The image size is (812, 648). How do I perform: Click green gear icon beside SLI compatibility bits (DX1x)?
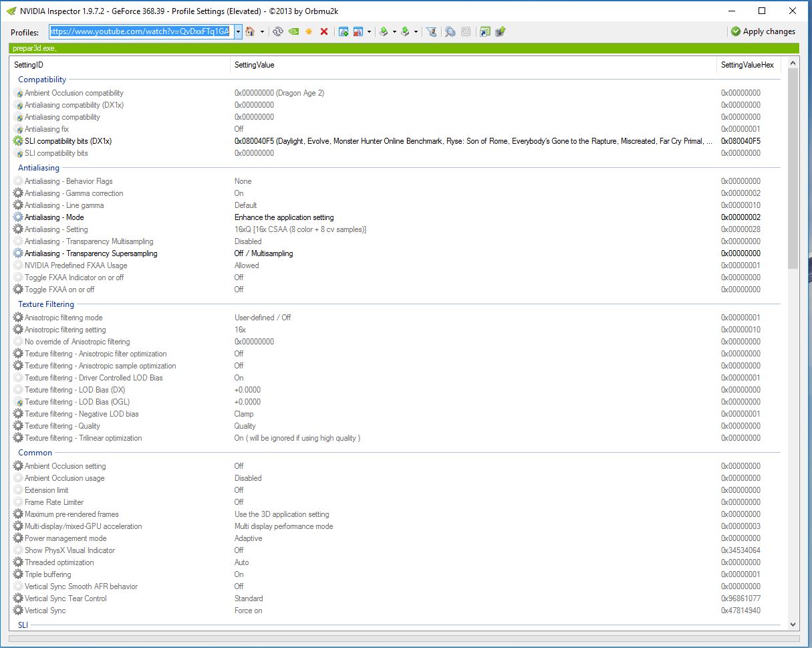(x=18, y=141)
